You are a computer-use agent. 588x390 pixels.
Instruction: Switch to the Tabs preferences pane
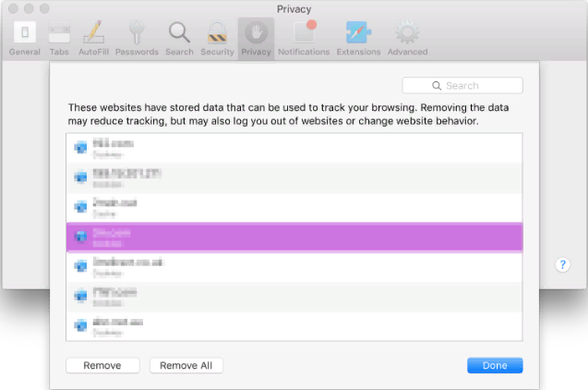[x=59, y=38]
